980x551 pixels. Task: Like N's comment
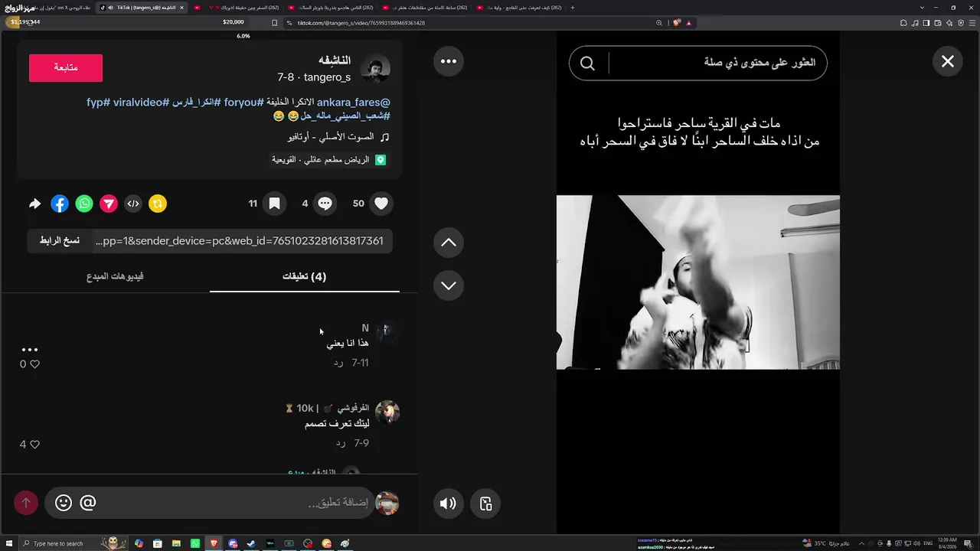34,364
